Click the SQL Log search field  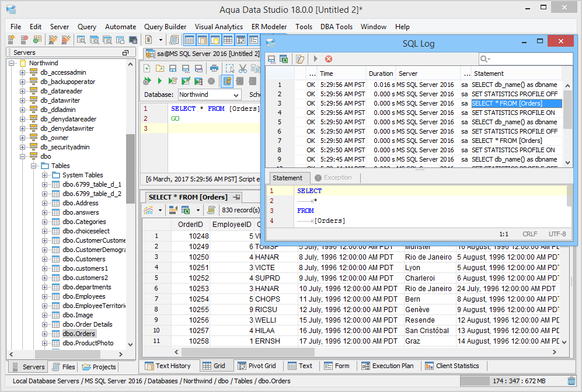pos(528,59)
